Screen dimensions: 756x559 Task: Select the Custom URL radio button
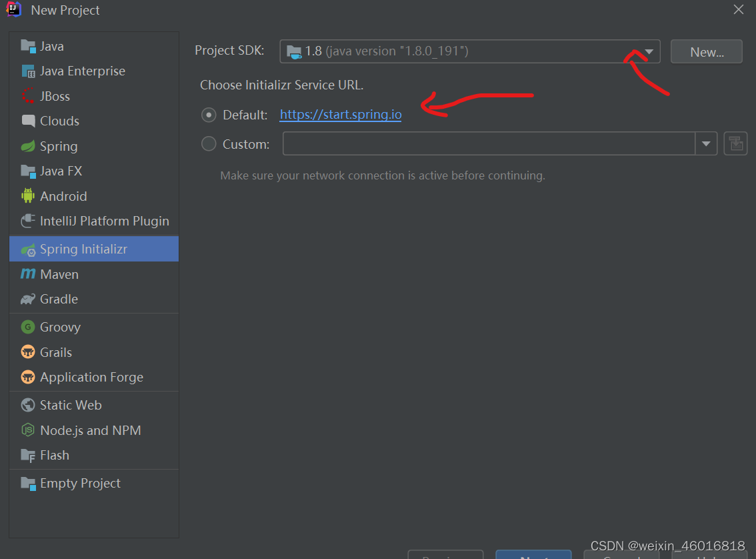tap(208, 143)
